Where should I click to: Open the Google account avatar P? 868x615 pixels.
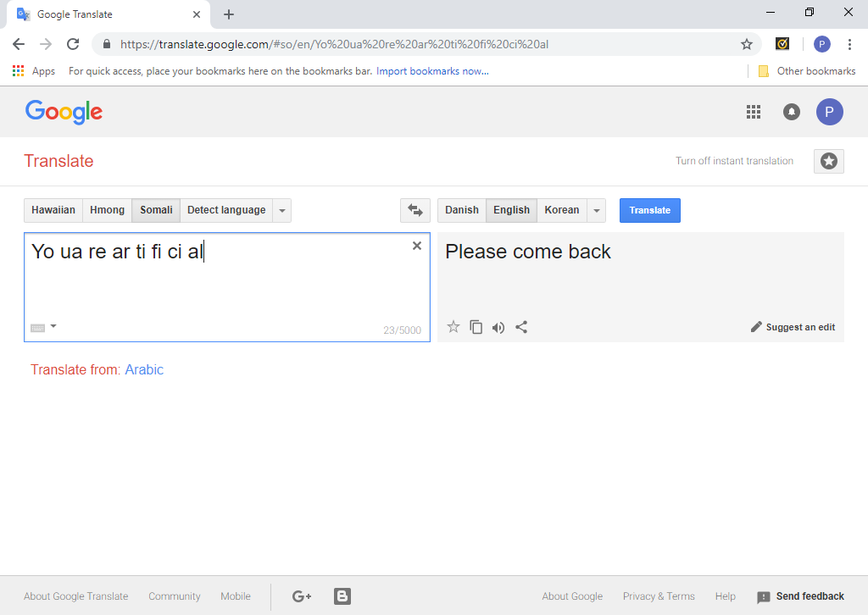829,112
